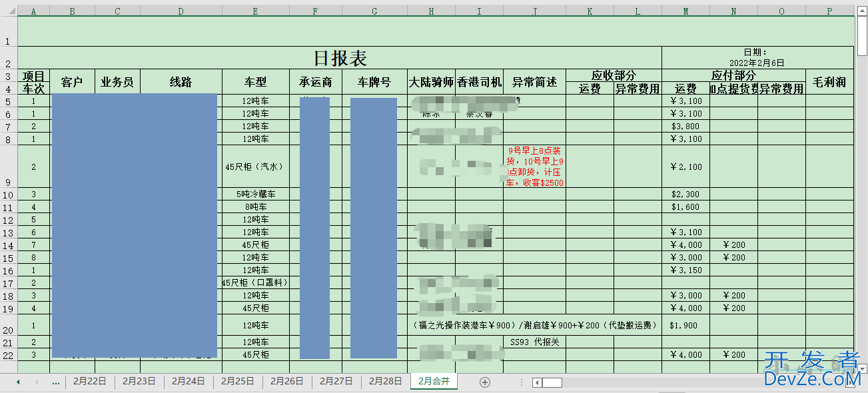Click the ￥3,150 freight cell
This screenshot has width=868, height=393.
pos(686,270)
